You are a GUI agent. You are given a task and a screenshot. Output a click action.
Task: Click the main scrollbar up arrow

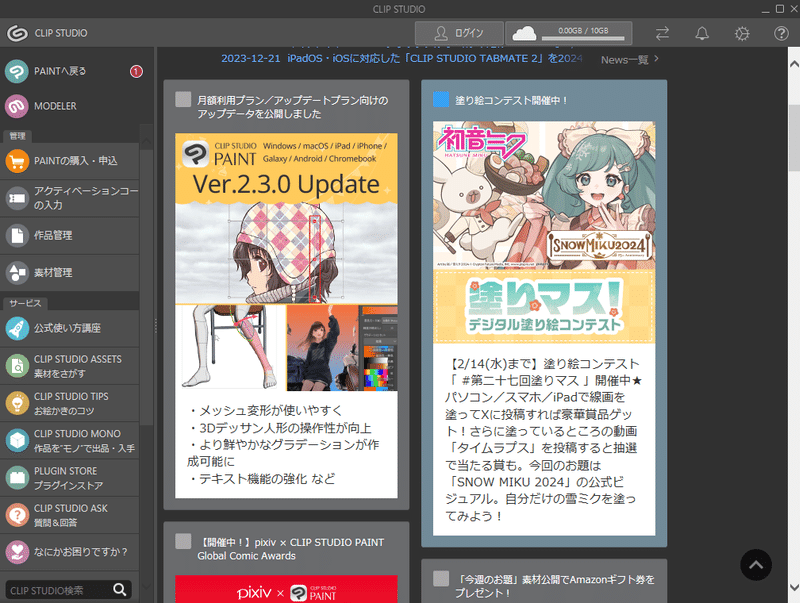pos(794,64)
